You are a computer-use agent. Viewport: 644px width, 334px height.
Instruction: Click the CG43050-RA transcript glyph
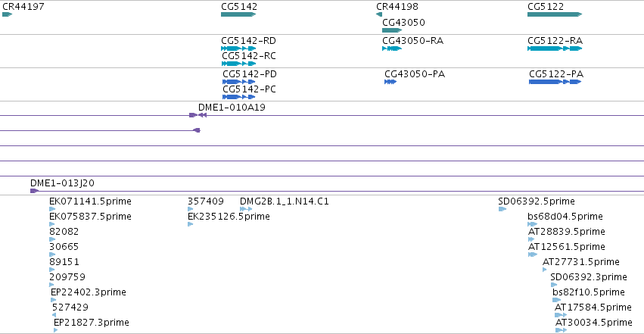point(392,48)
